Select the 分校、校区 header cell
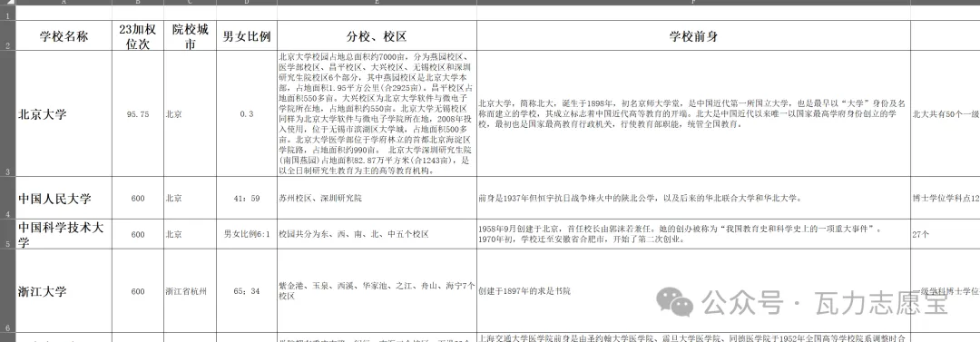The image size is (980, 342). [377, 36]
